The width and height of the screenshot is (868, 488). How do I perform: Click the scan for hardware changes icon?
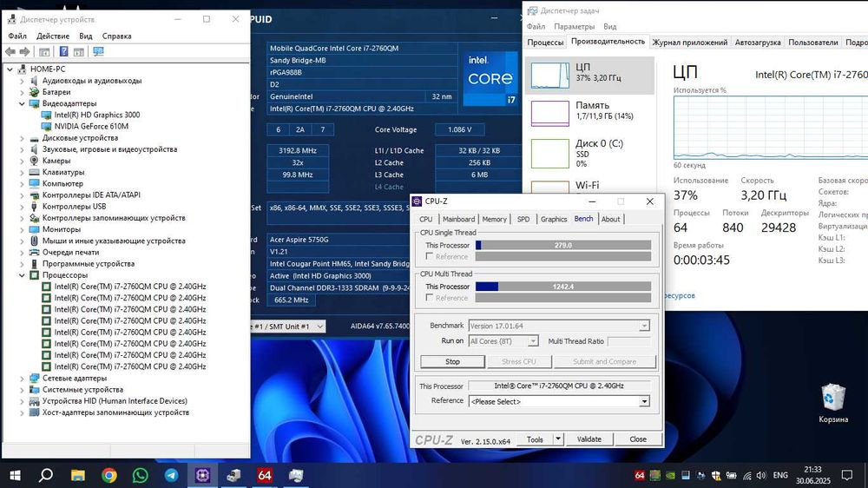point(98,51)
